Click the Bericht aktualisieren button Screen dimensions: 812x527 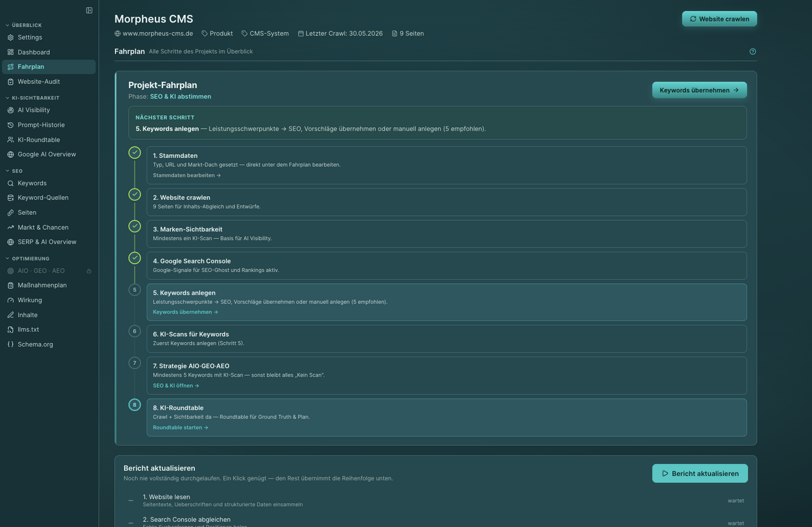point(700,474)
